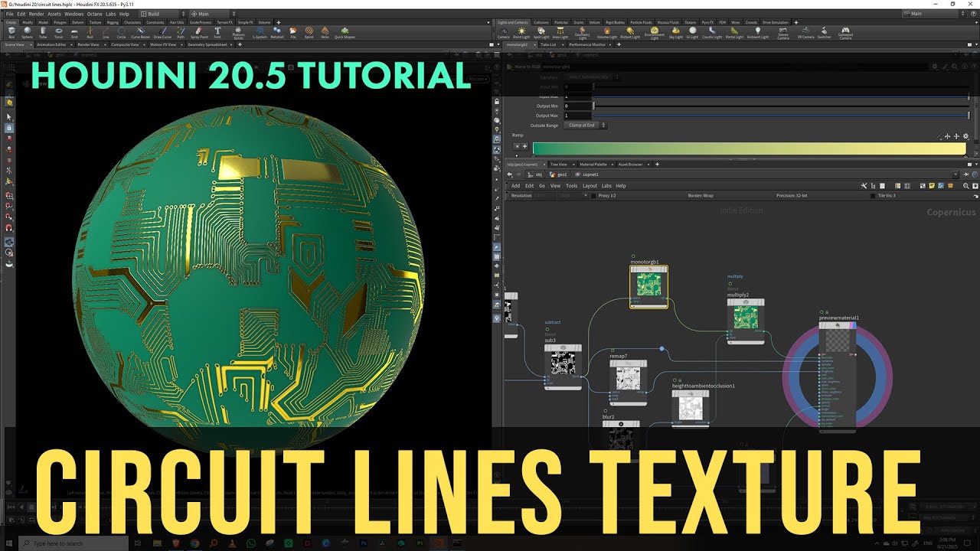Open the Octane menu
Viewport: 980px width, 551px height.
[94, 14]
